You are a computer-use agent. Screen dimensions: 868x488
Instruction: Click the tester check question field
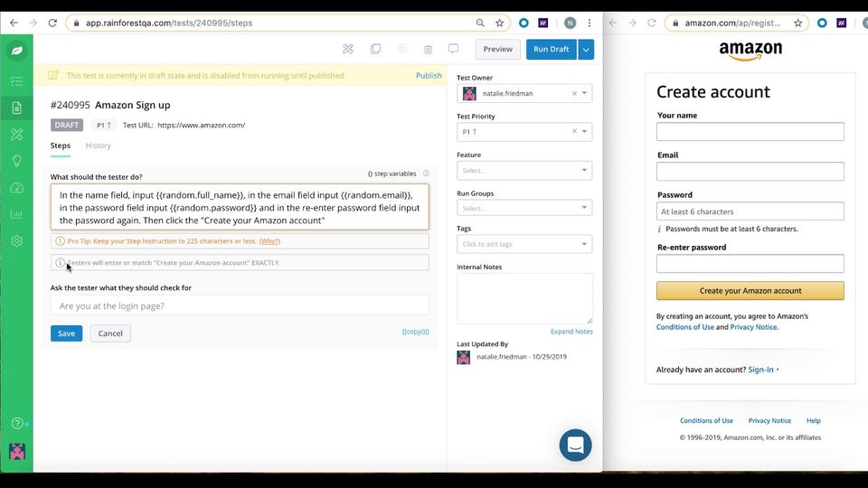[x=240, y=305]
